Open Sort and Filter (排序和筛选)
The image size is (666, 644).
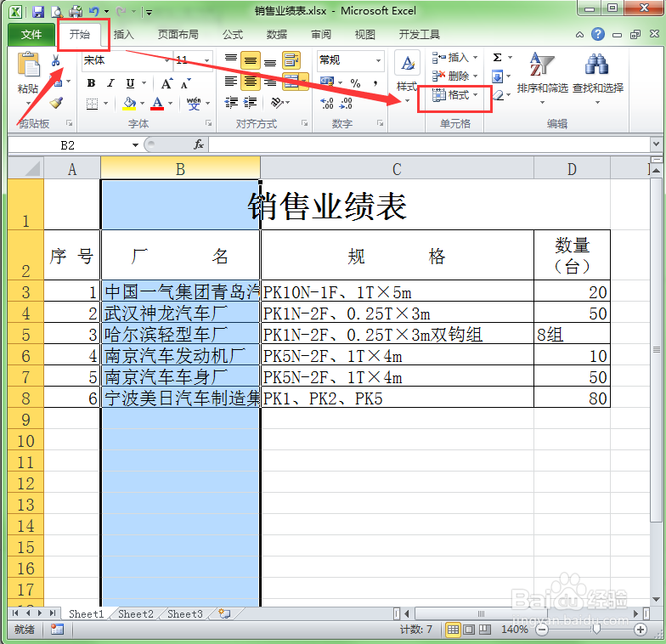(x=542, y=78)
